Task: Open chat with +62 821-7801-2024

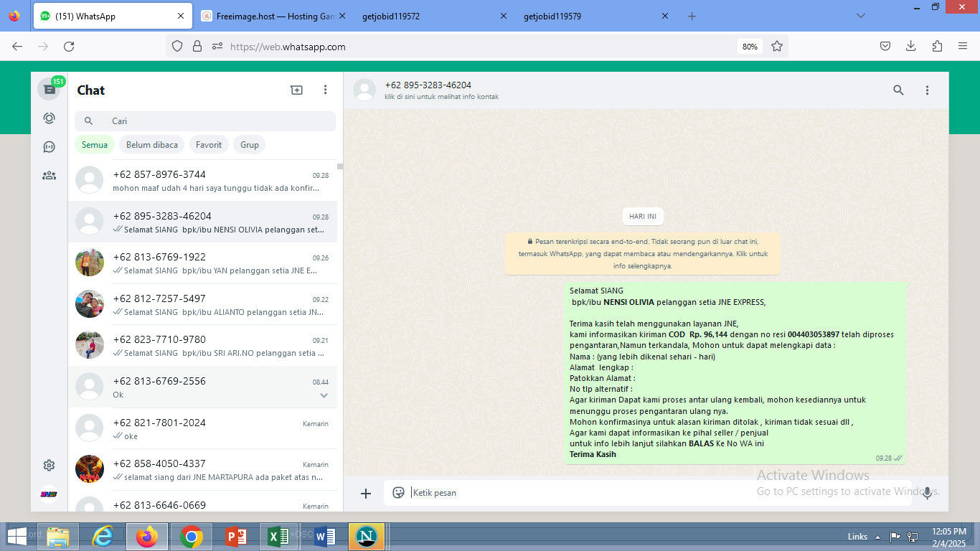Action: click(202, 429)
